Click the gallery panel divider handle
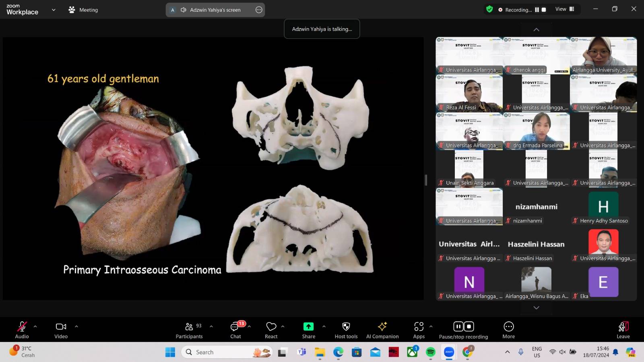 426,180
